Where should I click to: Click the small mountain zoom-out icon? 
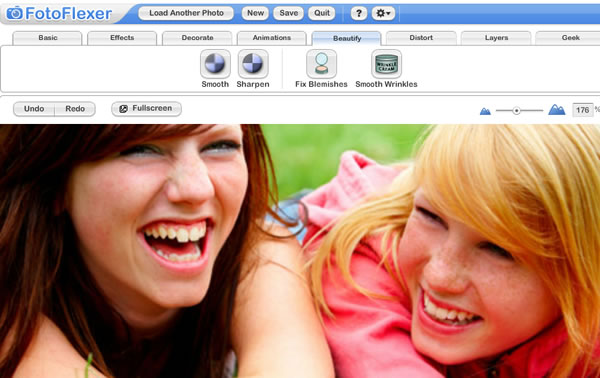coord(485,111)
